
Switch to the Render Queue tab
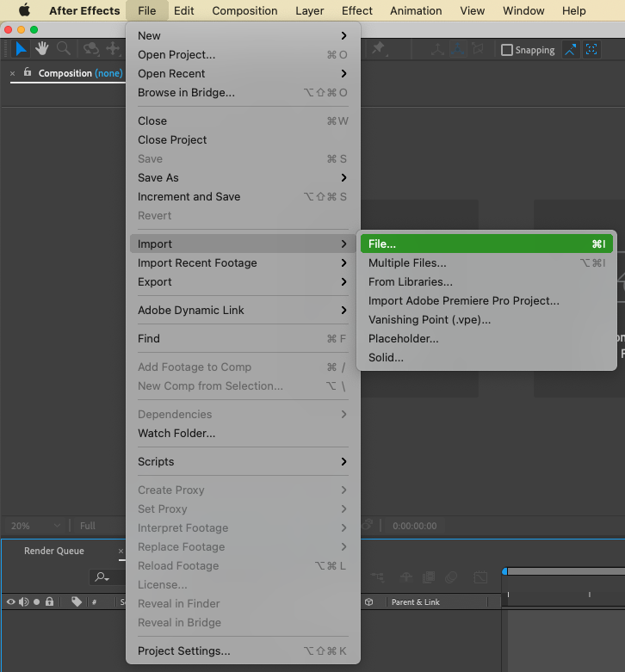click(x=54, y=551)
